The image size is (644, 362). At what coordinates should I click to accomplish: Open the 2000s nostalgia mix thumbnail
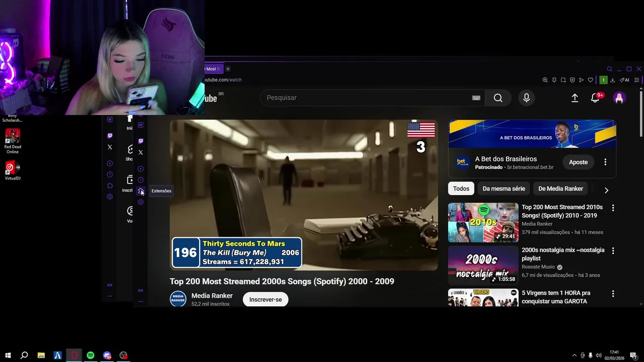483,265
